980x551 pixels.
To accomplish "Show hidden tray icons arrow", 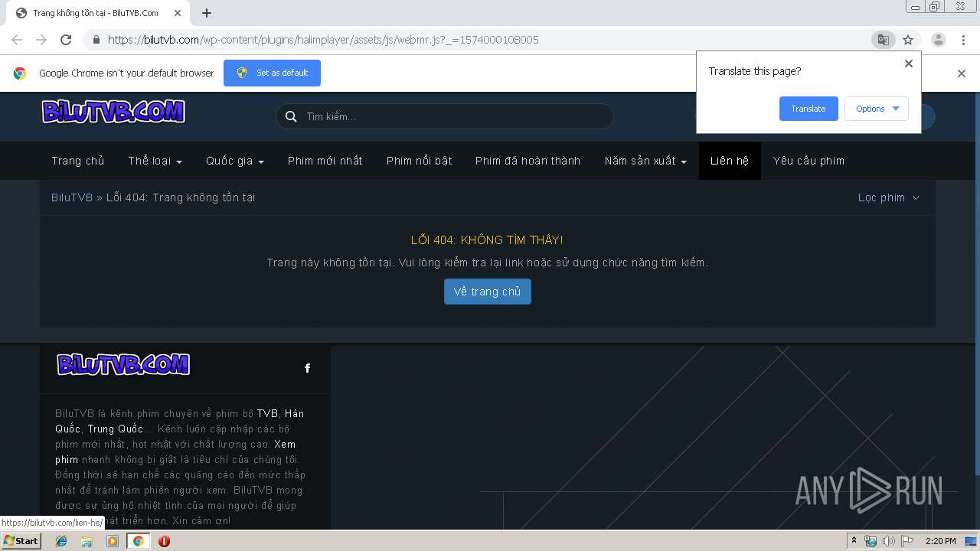I will 854,541.
